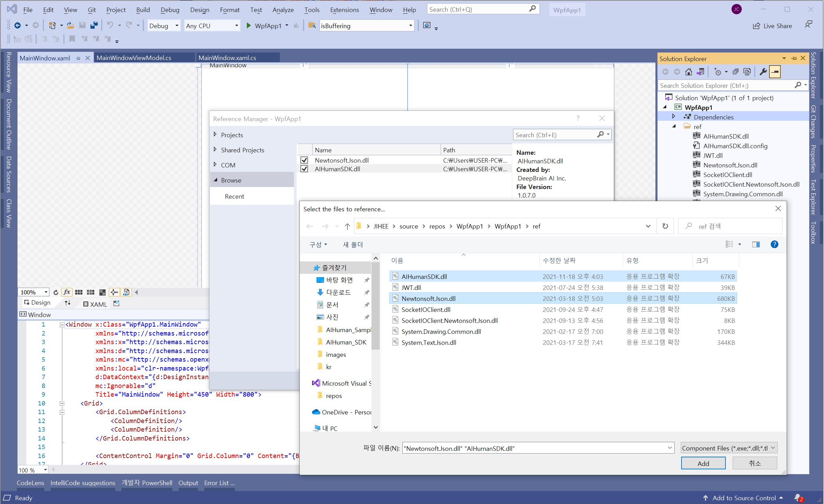Click the Navigate Backward toolbar icon
824x504 pixels.
coord(18,26)
